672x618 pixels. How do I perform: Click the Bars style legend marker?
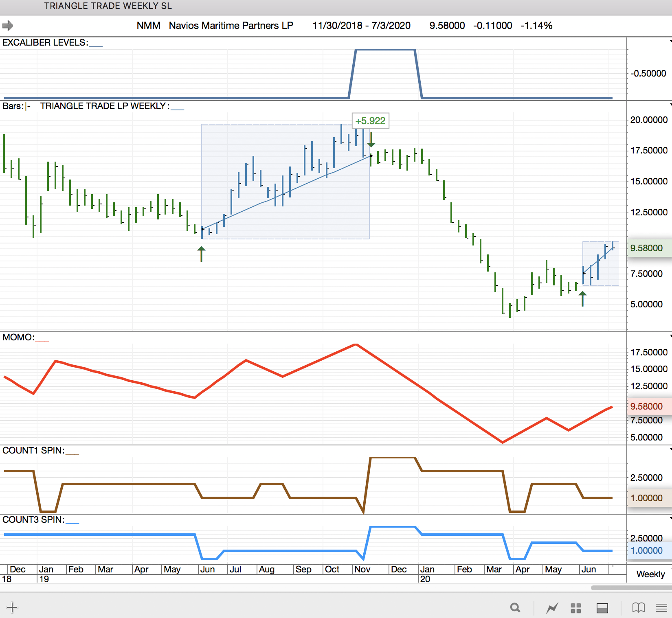pyautogui.click(x=28, y=107)
